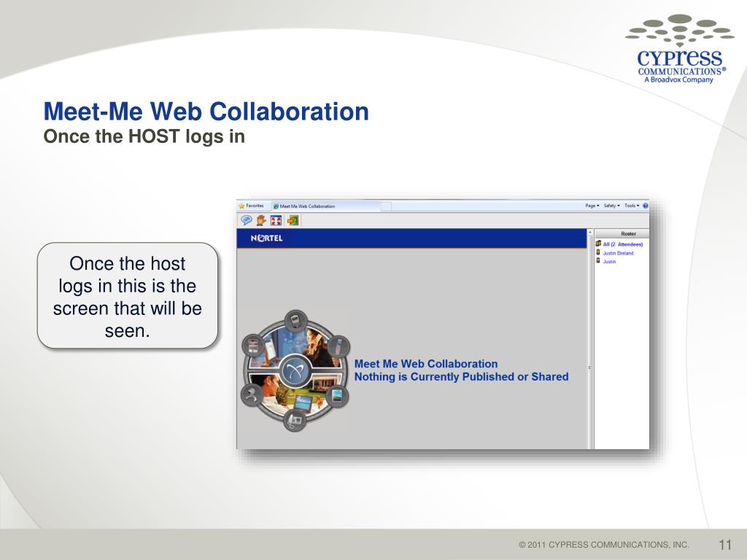
Task: Click the 'Nothing is Currently Published or Shared' text
Action: 461,377
